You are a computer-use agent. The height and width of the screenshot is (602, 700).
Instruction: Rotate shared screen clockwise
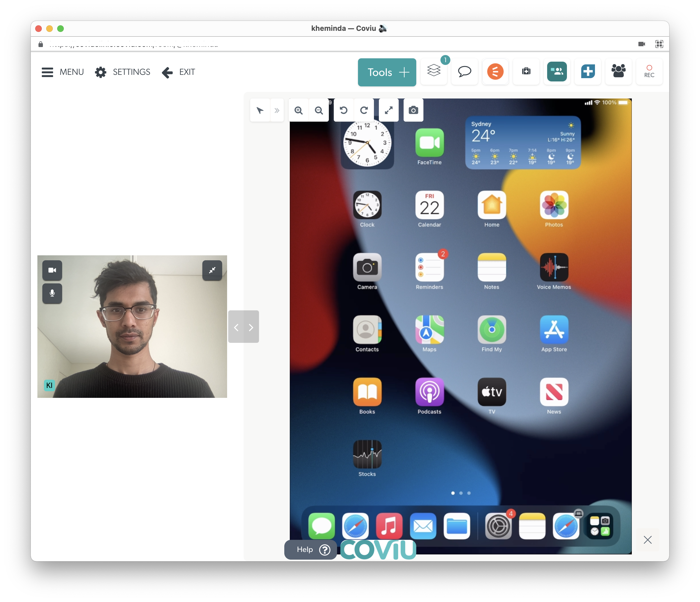pyautogui.click(x=364, y=110)
